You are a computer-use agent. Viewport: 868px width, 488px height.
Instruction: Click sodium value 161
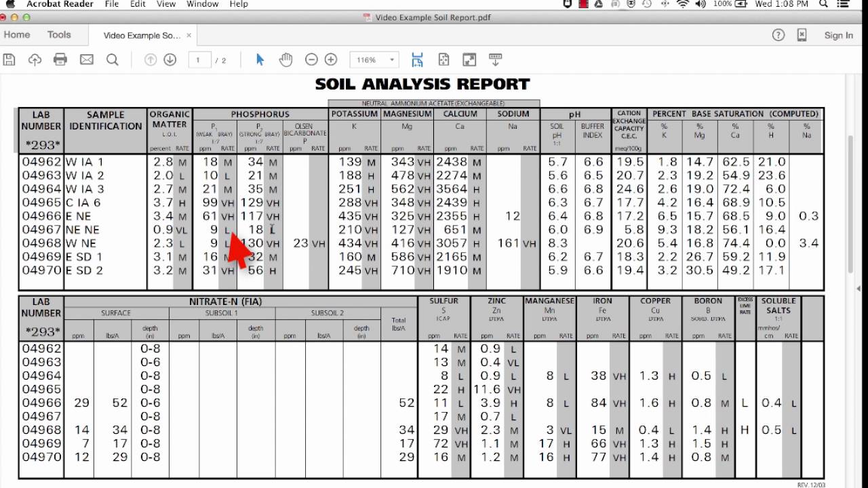click(508, 243)
